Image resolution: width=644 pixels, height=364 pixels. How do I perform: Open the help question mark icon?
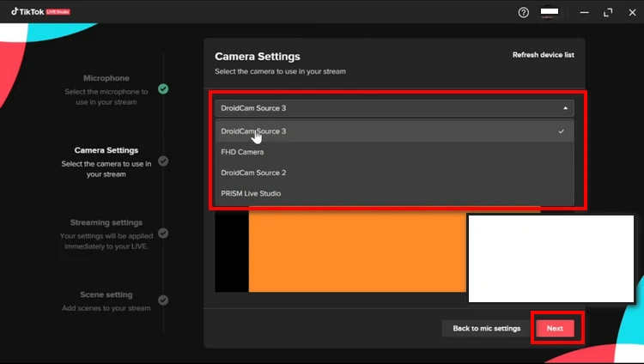[x=523, y=12]
